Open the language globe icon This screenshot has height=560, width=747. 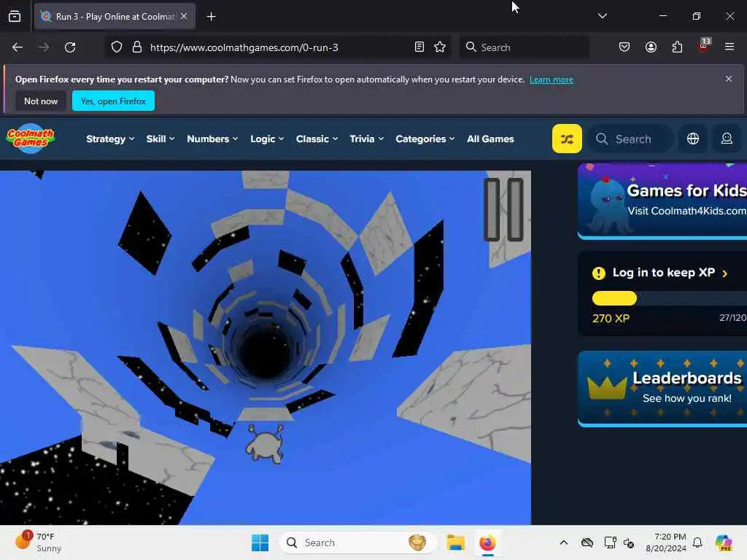[x=693, y=139]
